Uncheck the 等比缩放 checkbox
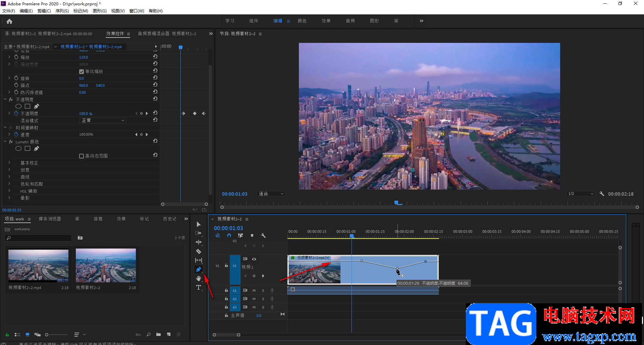 (x=82, y=72)
